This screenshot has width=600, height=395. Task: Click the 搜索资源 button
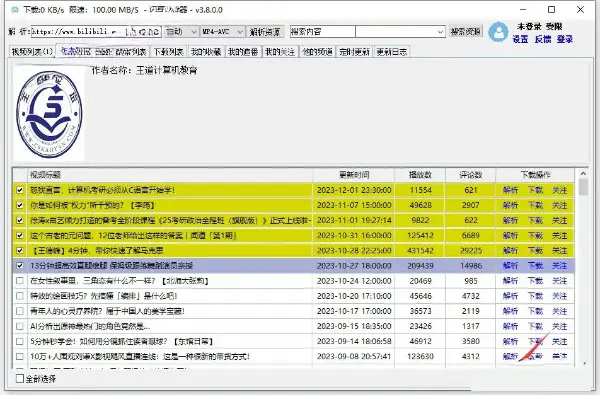click(x=465, y=32)
